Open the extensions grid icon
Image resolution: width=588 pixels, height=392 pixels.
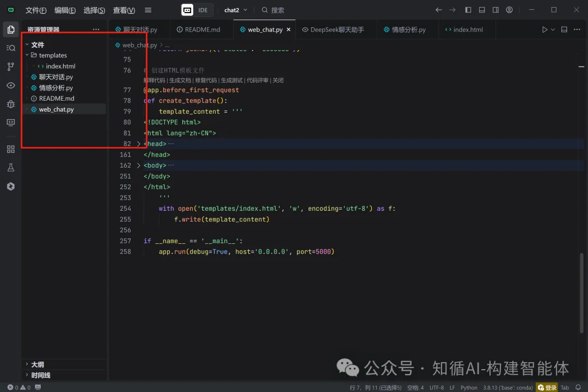11,149
